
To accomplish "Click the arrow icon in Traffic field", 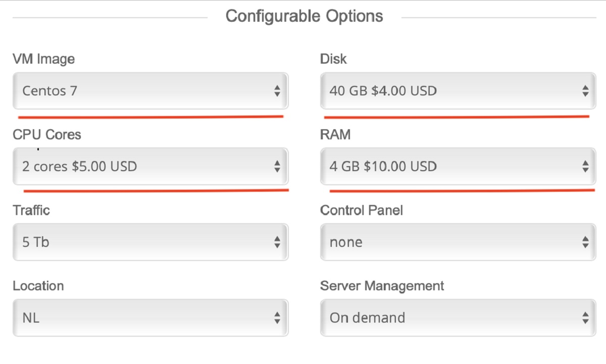I will [277, 242].
